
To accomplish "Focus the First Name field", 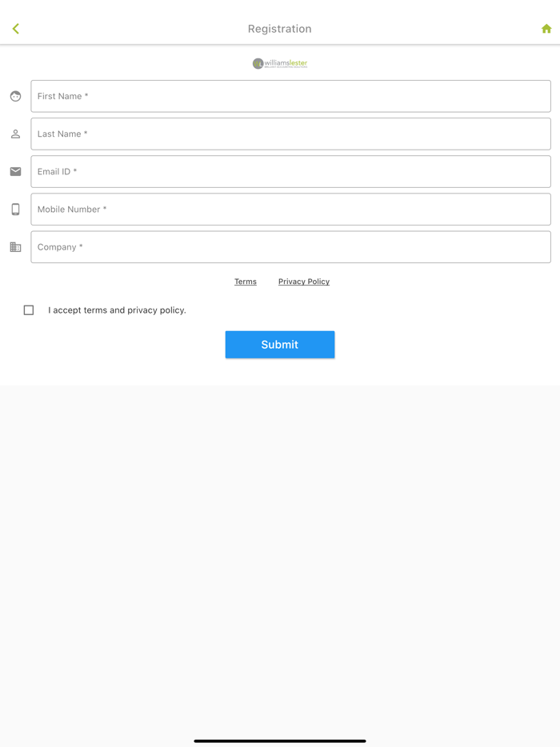I will pos(290,96).
